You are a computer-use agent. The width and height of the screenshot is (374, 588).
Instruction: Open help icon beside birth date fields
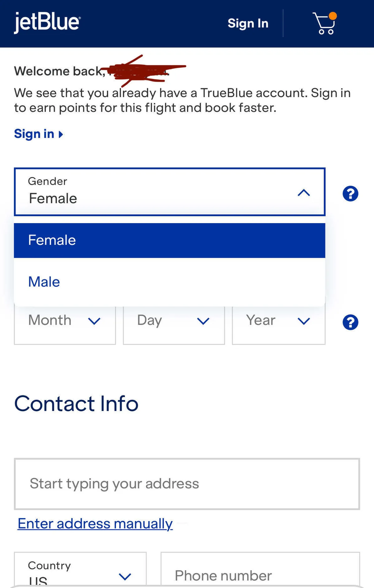(x=350, y=322)
